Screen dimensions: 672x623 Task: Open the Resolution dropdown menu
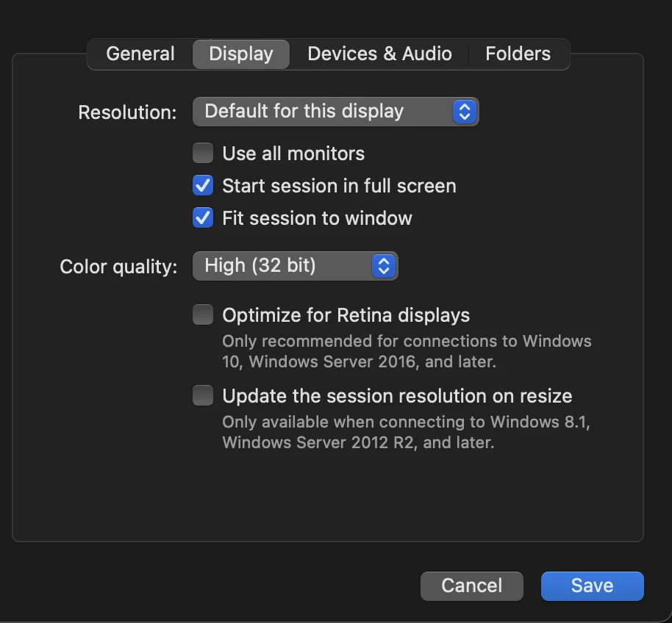(x=324, y=112)
